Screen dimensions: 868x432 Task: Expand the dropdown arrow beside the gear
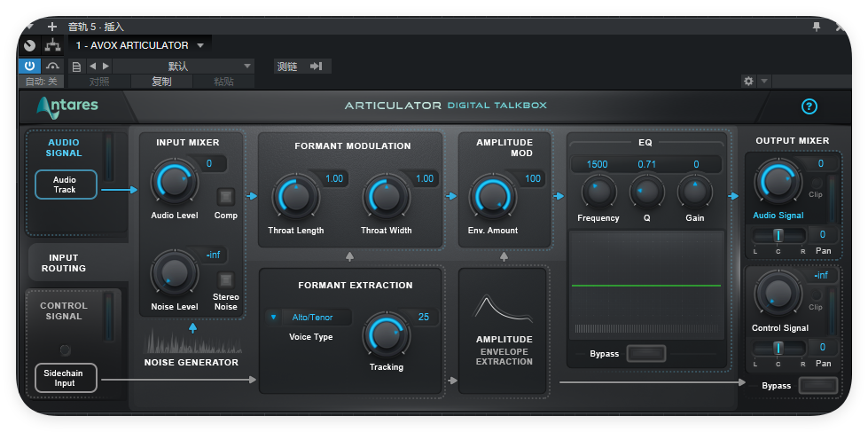point(764,82)
